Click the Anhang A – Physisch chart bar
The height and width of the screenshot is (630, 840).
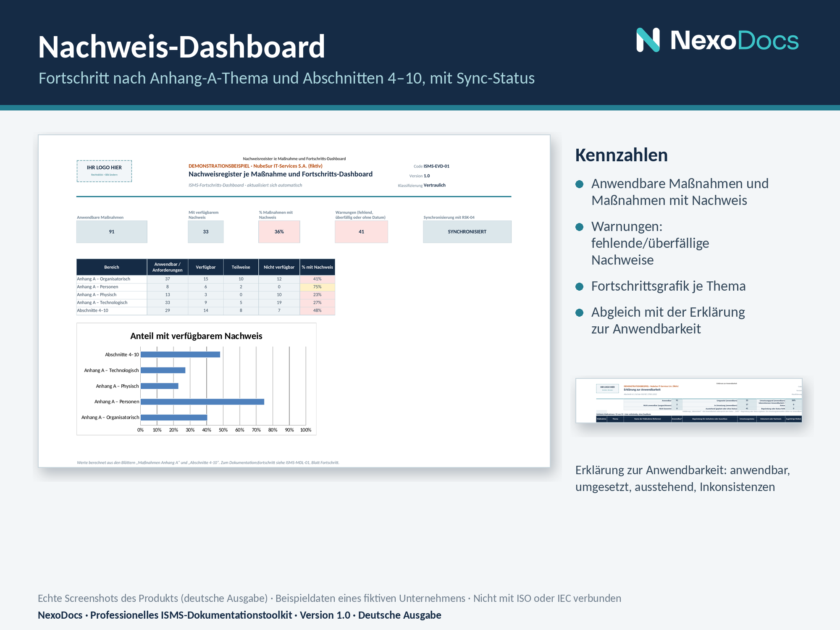click(x=160, y=386)
